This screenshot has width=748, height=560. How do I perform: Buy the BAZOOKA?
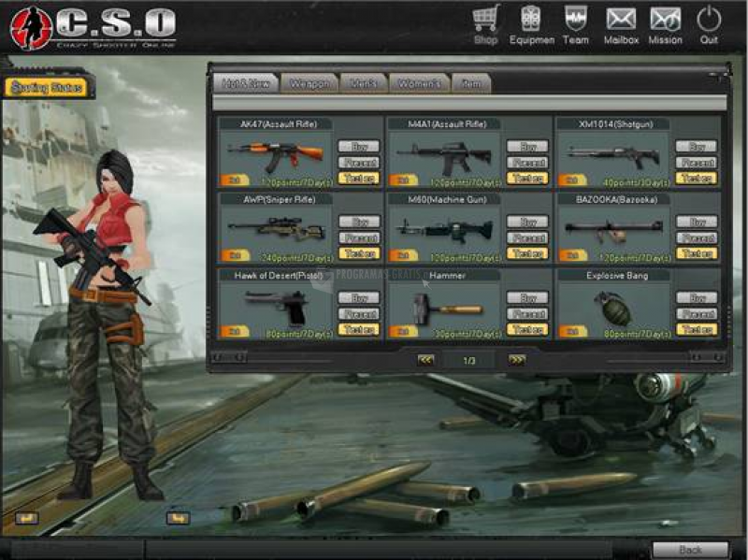click(x=697, y=222)
